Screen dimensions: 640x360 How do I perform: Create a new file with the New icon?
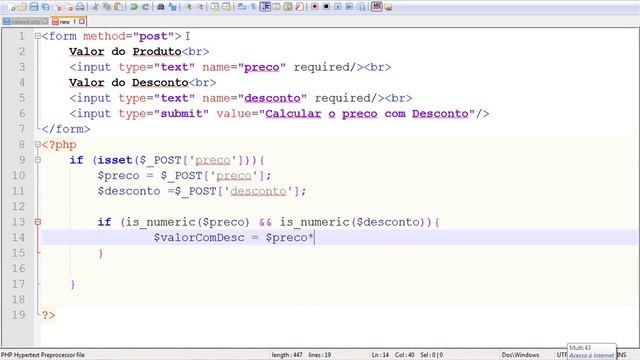click(x=11, y=7)
